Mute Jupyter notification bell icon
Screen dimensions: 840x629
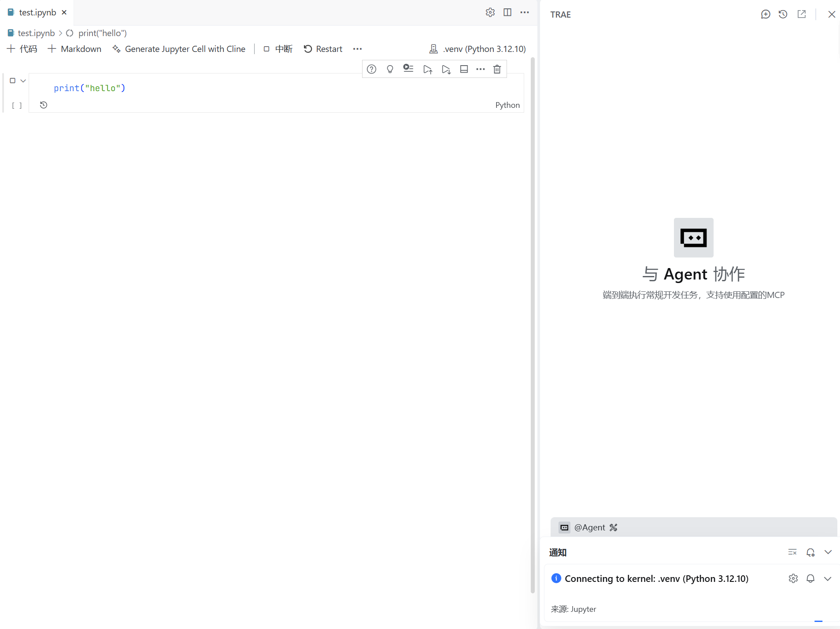(x=810, y=578)
